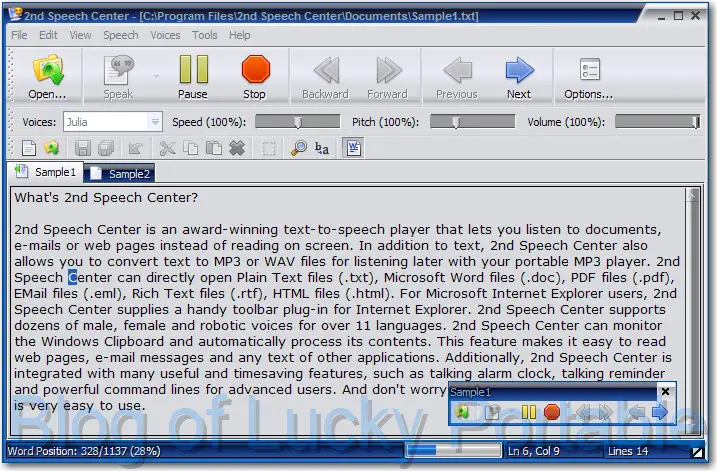717x471 pixels.
Task: Open Replace with the 'ba' icon
Action: click(322, 148)
